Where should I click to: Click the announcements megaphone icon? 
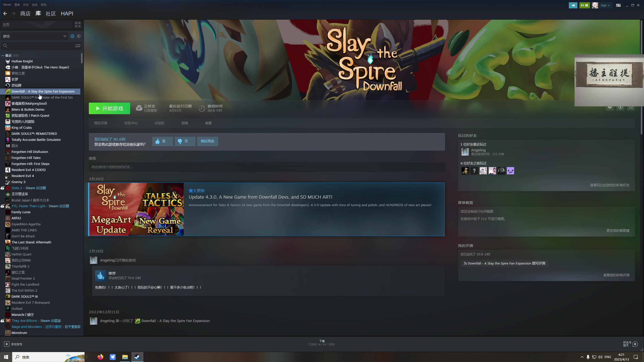(x=573, y=5)
